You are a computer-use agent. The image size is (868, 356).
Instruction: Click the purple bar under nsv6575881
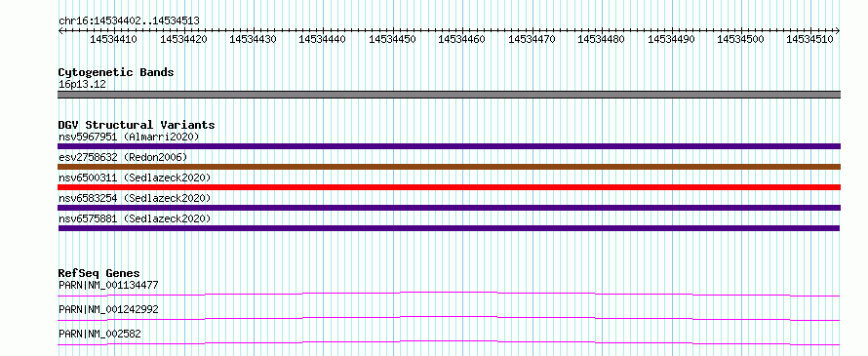(449, 228)
